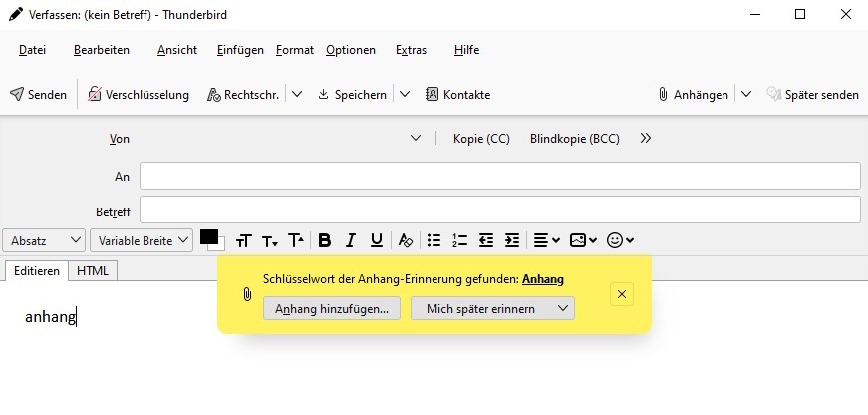
Task: Insert a bulleted list
Action: [x=434, y=240]
